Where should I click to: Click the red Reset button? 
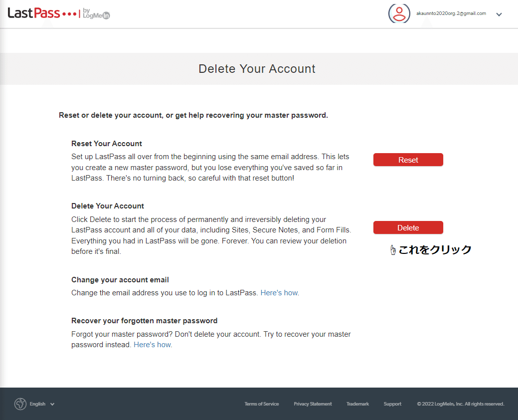coord(408,160)
